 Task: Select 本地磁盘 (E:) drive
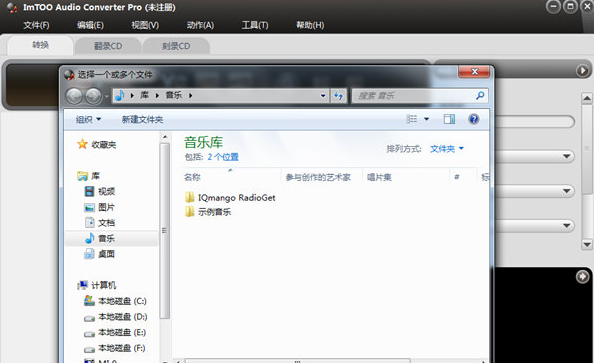click(115, 332)
